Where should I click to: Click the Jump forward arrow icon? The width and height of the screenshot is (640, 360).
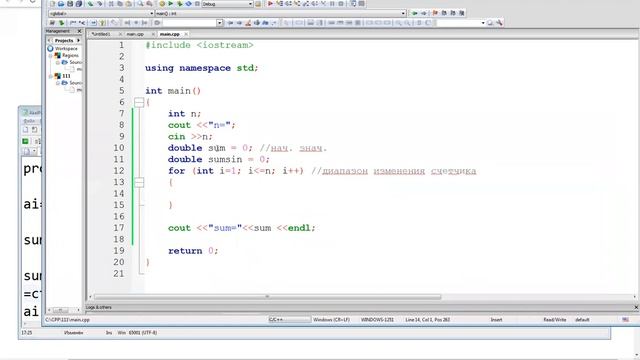[x=424, y=13]
